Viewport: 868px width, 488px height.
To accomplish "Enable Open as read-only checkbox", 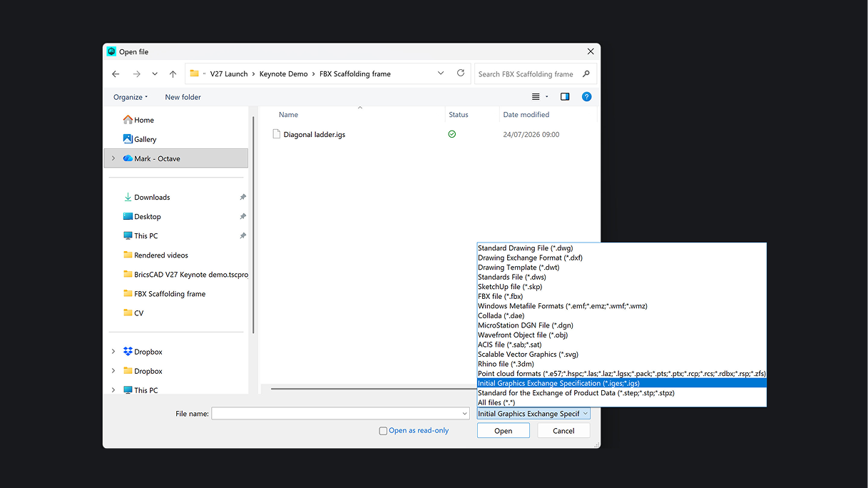I will pos(383,431).
